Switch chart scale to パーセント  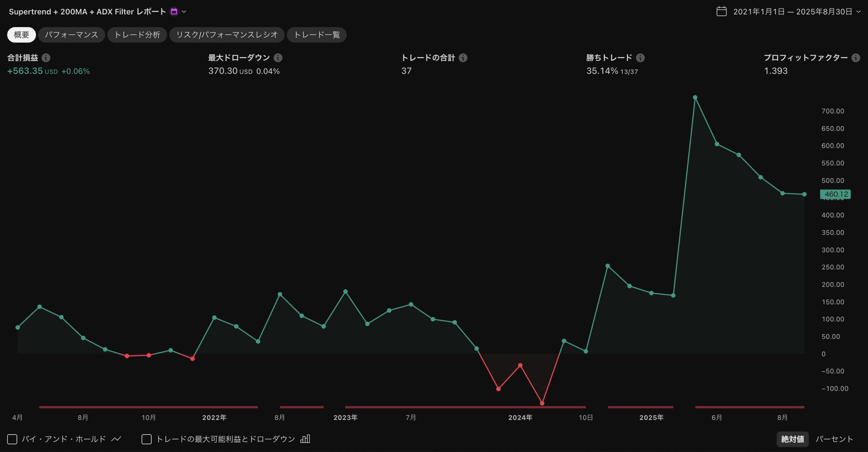(x=834, y=439)
